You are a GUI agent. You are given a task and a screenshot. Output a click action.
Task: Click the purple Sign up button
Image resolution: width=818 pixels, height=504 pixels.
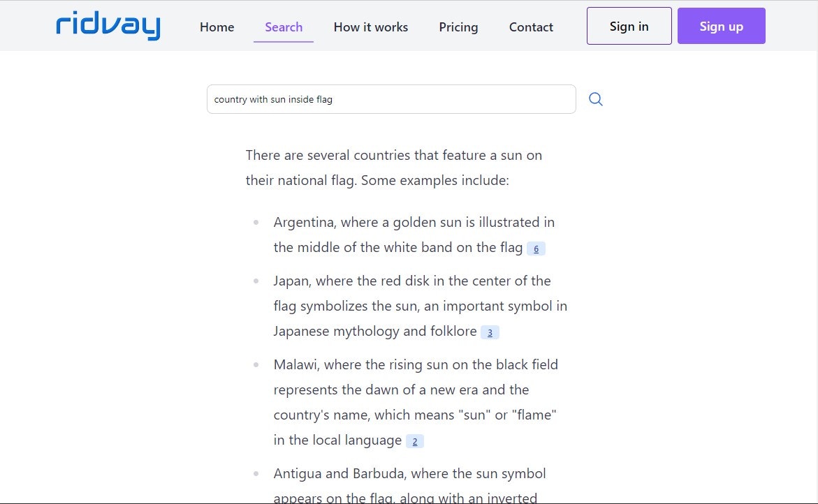click(722, 26)
